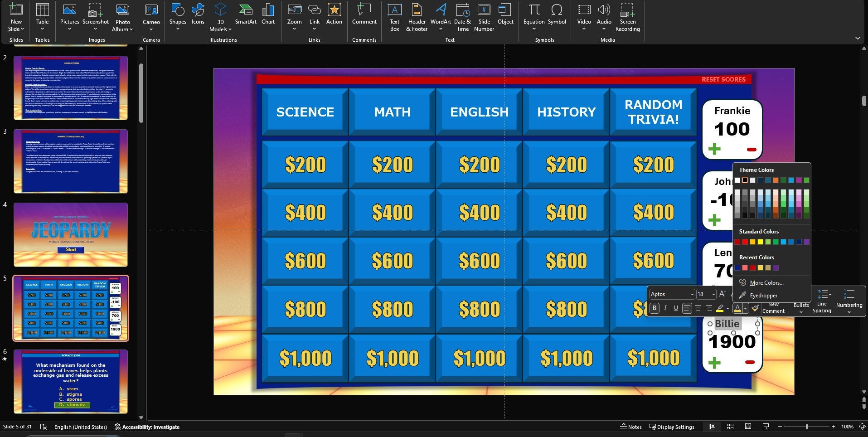The image size is (868, 437).
Task: Click the RESET SCORES button on the slide
Action: coord(723,79)
